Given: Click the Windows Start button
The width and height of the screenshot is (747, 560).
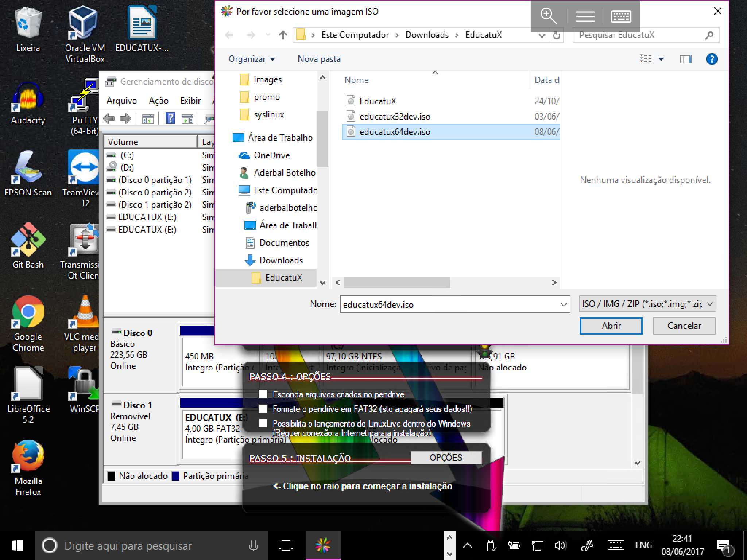Looking at the screenshot, I should [x=17, y=546].
